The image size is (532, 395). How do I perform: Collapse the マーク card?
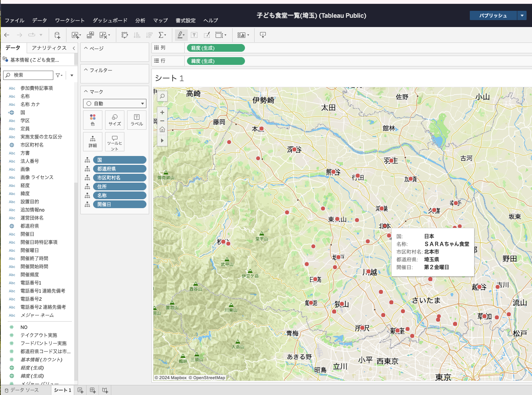(x=86, y=92)
